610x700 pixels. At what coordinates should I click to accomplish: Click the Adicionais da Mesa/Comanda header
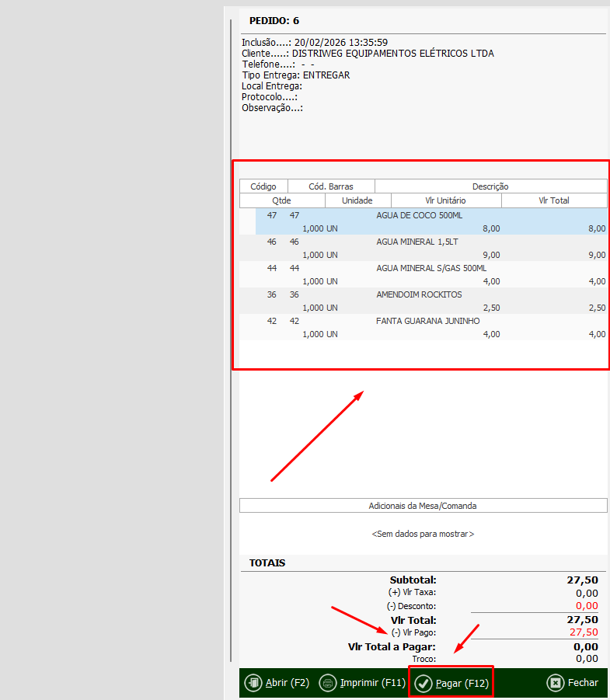pos(423,506)
